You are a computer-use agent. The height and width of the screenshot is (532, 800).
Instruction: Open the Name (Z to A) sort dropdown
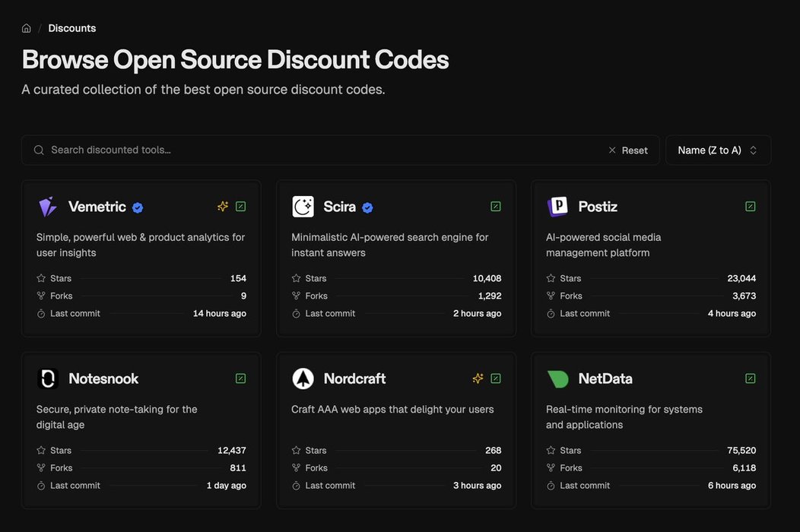tap(718, 150)
